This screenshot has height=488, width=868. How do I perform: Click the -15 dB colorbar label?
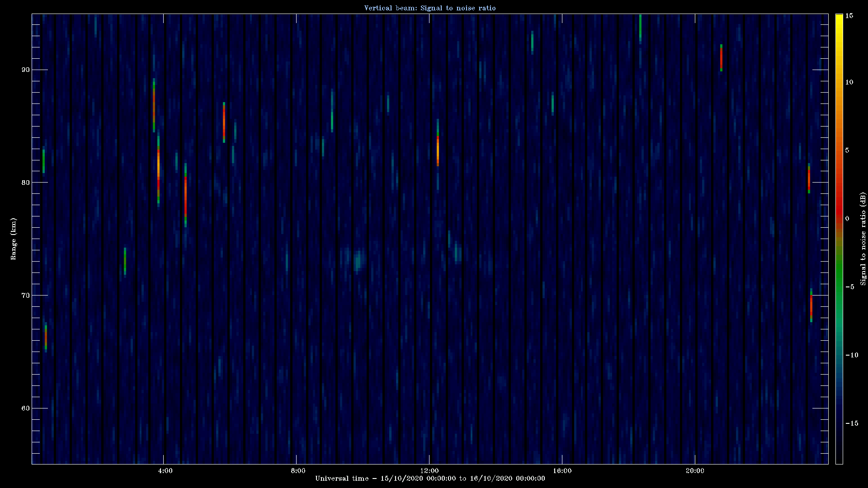click(x=851, y=423)
